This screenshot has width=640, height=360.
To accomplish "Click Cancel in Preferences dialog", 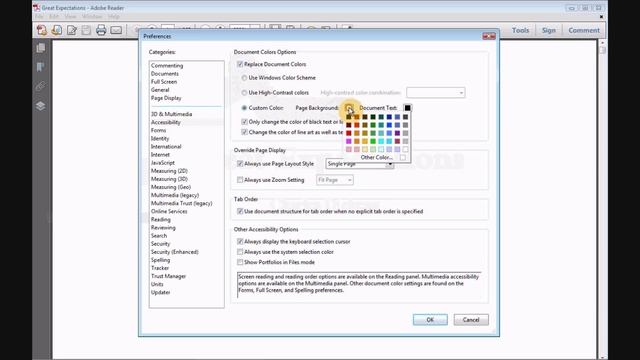I will (x=471, y=320).
